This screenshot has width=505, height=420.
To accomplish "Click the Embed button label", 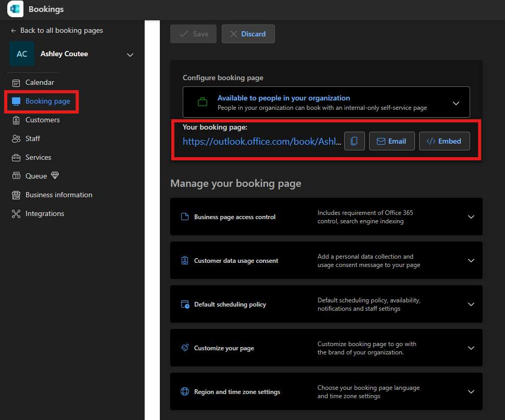I will pos(450,141).
